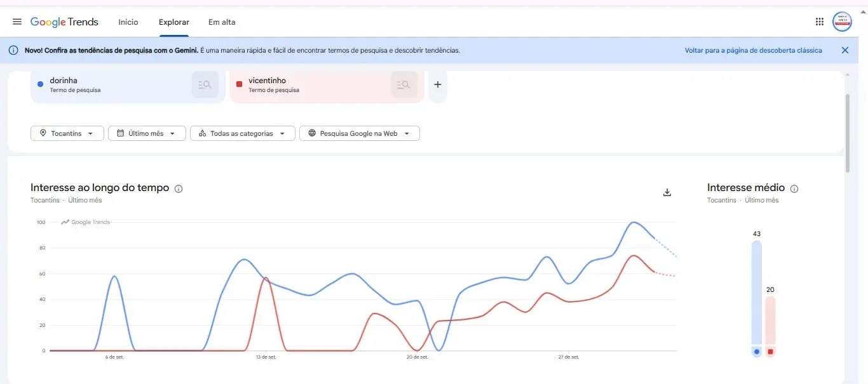Click the search-list icon in the vicentinho card
Image resolution: width=868 pixels, height=384 pixels.
click(404, 84)
